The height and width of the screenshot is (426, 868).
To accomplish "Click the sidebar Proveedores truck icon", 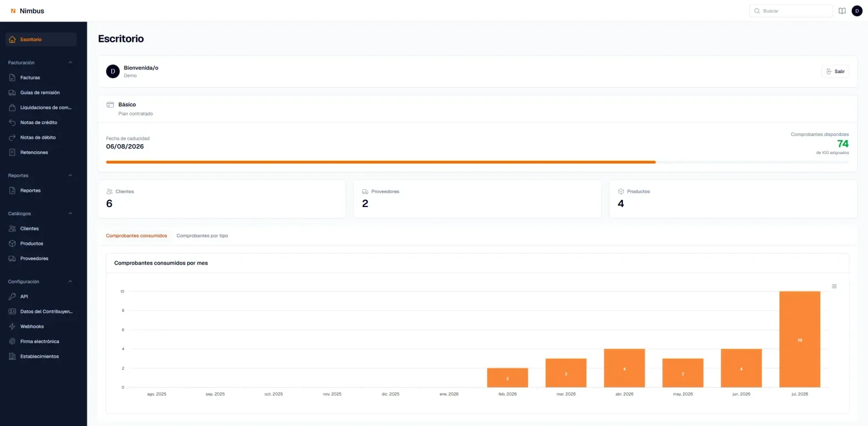I will point(12,259).
